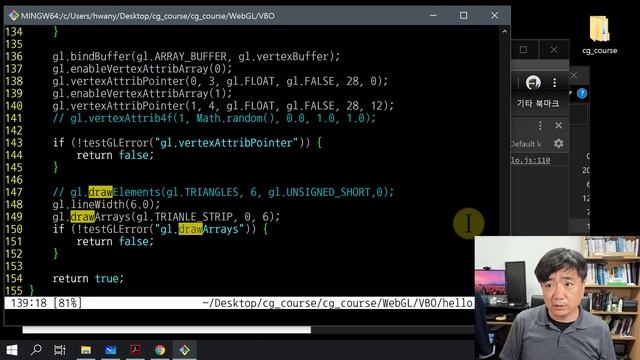Open the Mail app on the taskbar
Viewport: 640px width, 360px height.
click(x=110, y=350)
